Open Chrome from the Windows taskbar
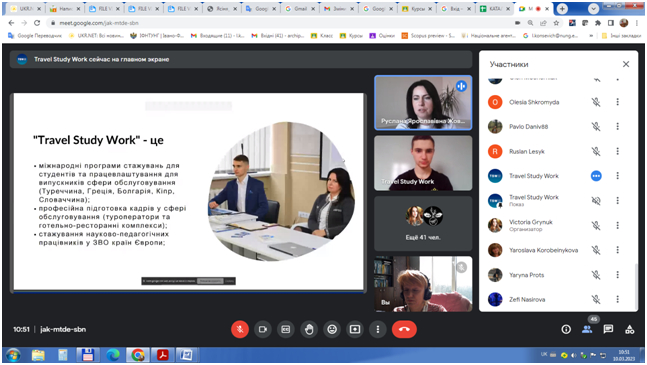 (138, 355)
